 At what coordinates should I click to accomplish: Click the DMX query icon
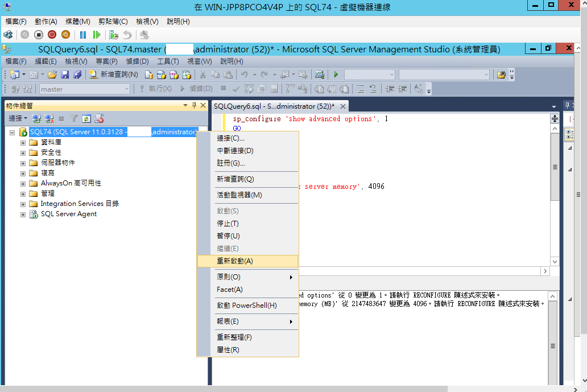tap(174, 75)
